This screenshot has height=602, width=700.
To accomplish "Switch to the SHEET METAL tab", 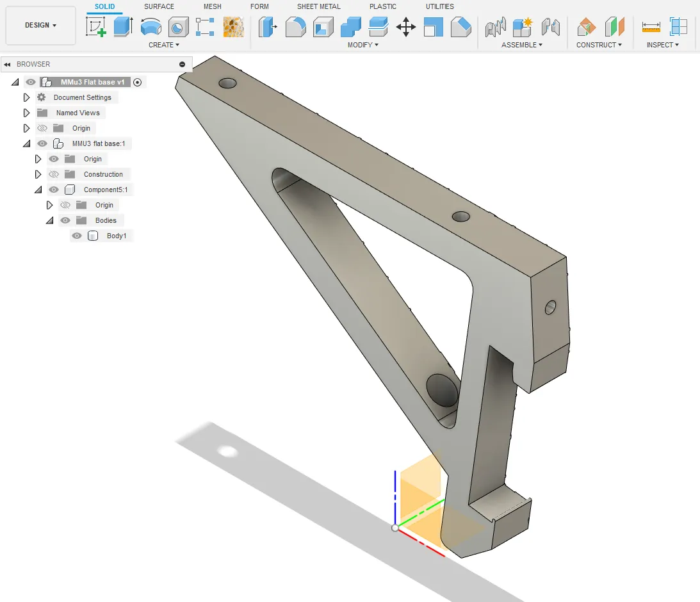I will tap(319, 6).
